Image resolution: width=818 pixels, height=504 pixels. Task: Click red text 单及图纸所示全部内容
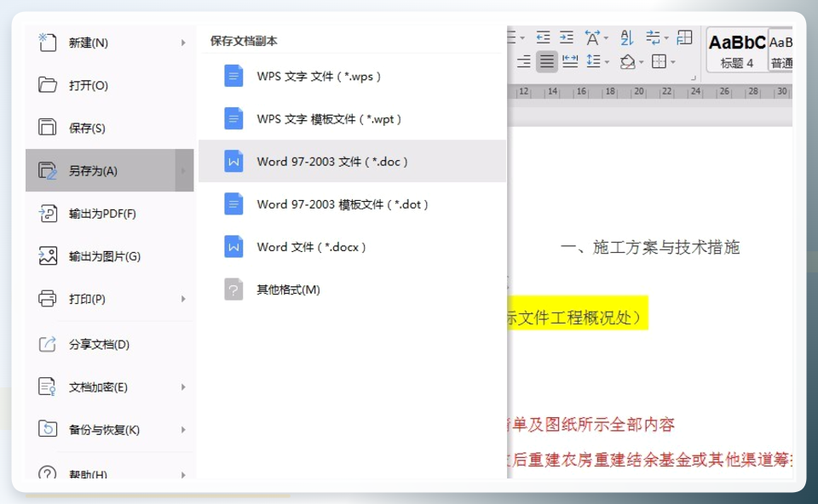coord(593,424)
